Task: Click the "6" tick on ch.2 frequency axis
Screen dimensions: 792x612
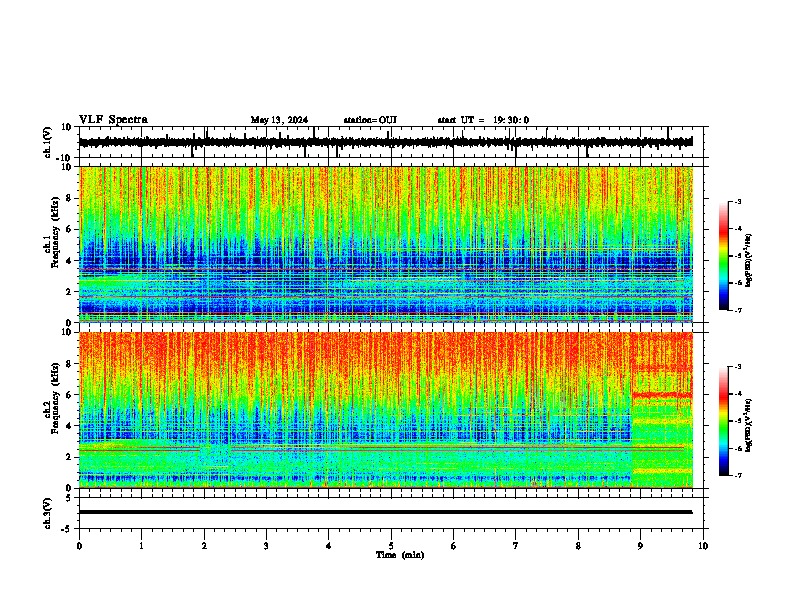Action: pos(70,395)
